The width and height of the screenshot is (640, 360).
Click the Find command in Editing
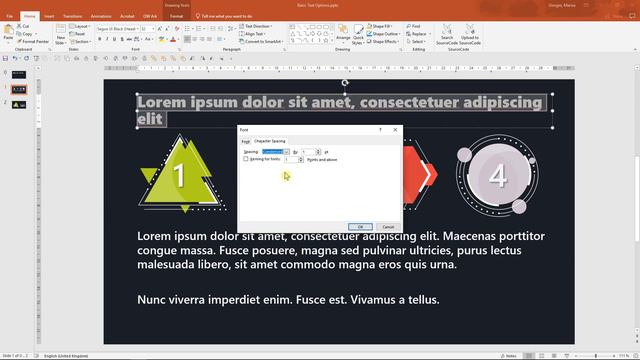[x=413, y=26]
